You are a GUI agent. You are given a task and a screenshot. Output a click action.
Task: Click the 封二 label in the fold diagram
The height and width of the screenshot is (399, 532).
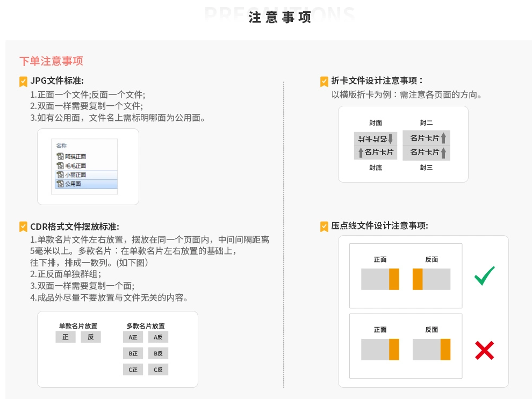tap(426, 123)
